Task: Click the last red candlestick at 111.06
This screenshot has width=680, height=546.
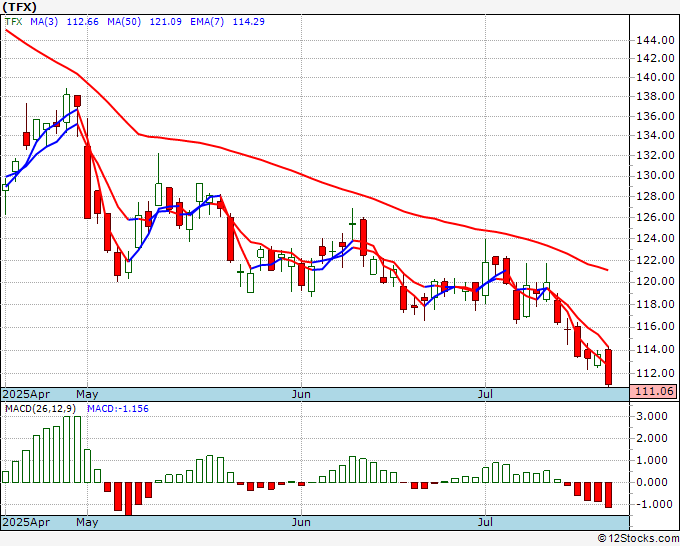Action: (608, 367)
